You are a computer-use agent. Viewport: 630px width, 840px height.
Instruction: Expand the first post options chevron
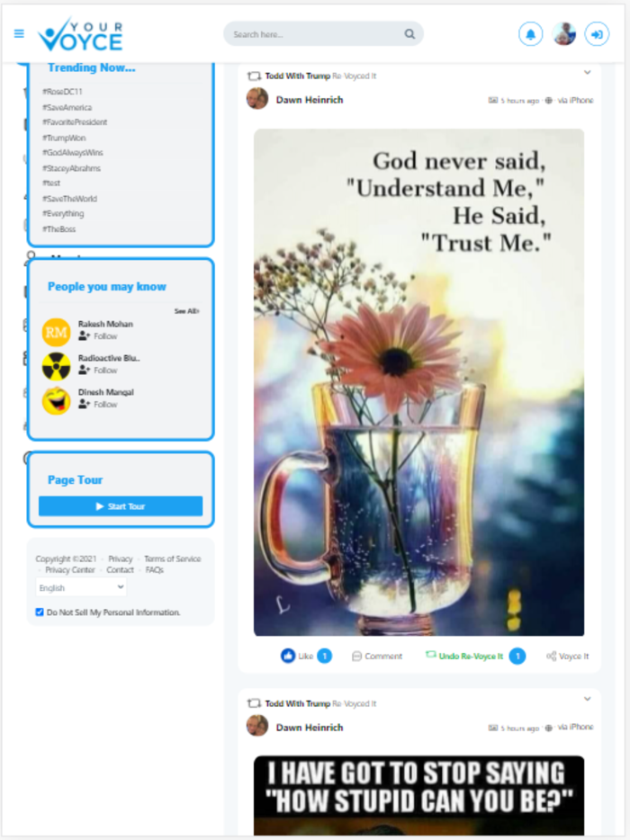587,72
